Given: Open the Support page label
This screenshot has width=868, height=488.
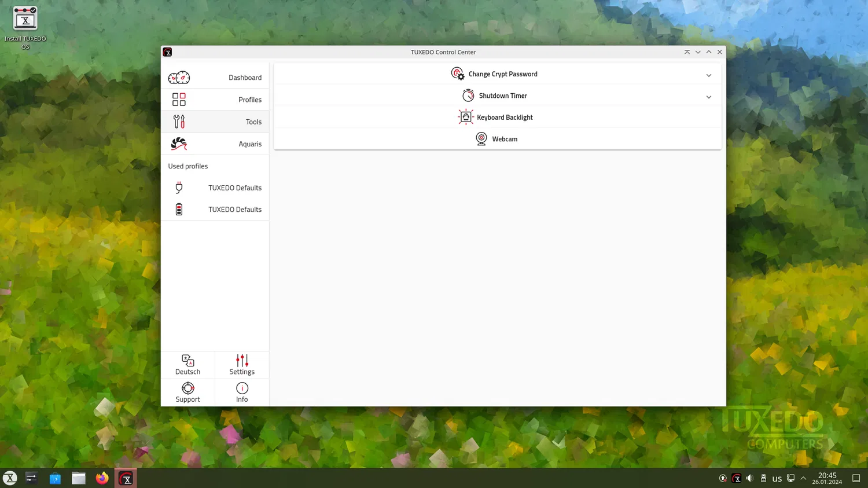Looking at the screenshot, I should pyautogui.click(x=188, y=399).
